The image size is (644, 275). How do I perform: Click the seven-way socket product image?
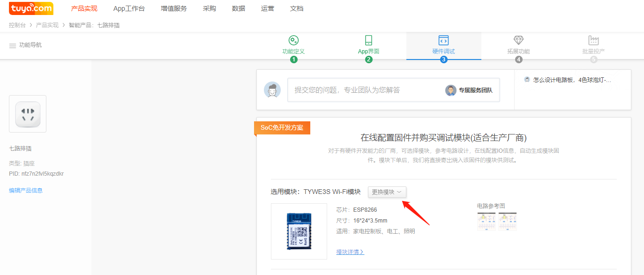click(x=28, y=114)
